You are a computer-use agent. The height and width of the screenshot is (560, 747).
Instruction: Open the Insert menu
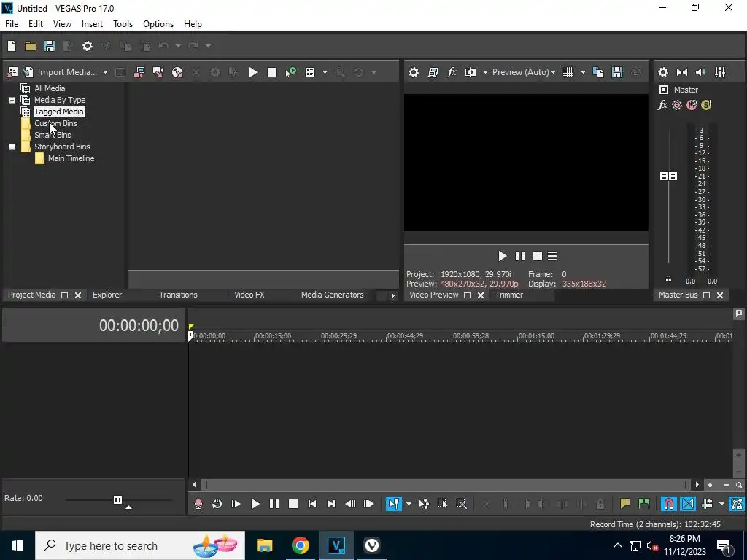click(92, 24)
